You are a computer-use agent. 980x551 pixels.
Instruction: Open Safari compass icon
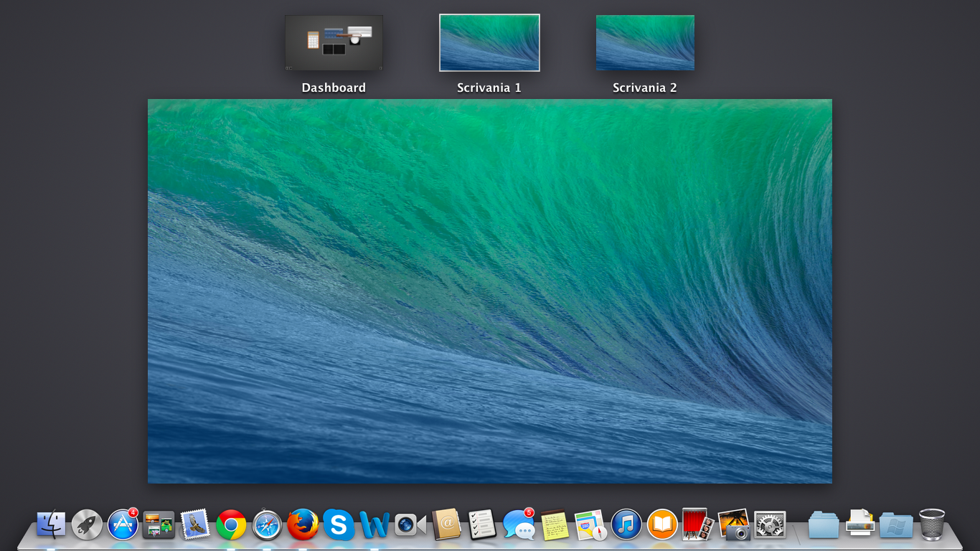(x=267, y=524)
